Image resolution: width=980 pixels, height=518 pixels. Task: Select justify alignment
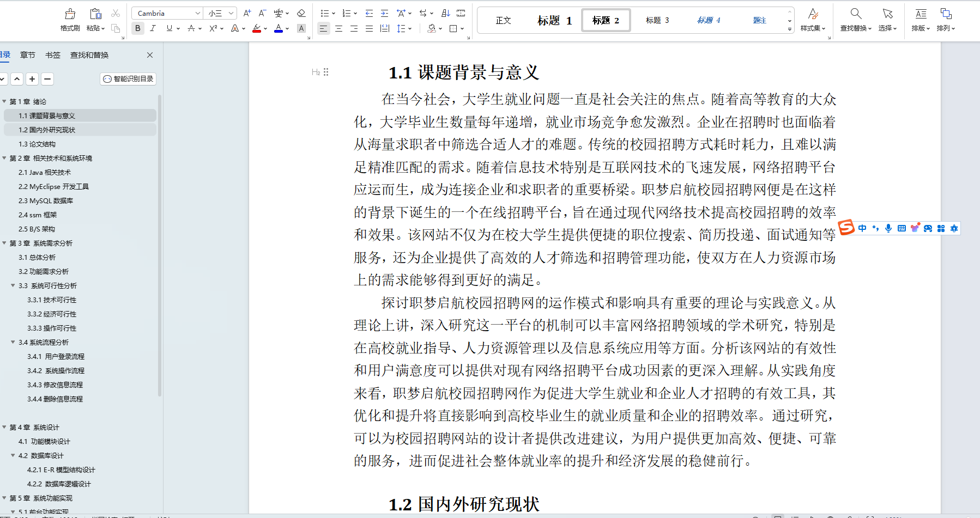coord(370,28)
